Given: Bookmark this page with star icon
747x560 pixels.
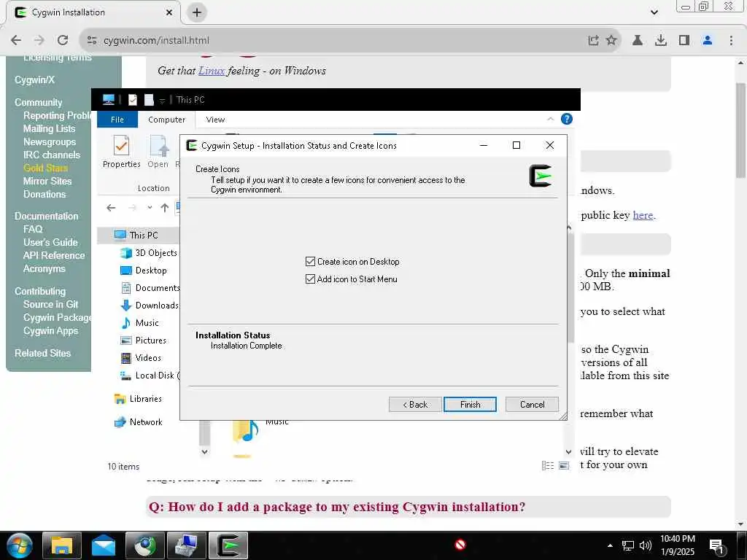Looking at the screenshot, I should pos(611,40).
